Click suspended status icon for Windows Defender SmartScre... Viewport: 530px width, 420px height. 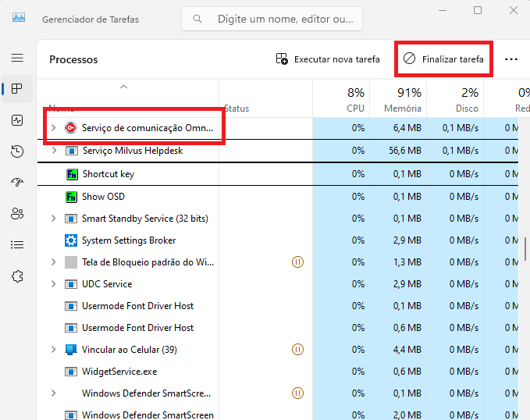coord(297,393)
